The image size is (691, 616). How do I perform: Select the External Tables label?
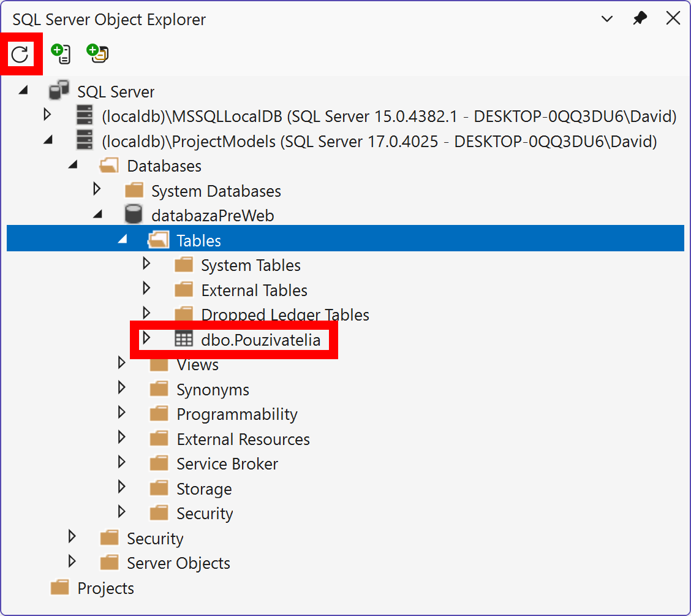[254, 290]
